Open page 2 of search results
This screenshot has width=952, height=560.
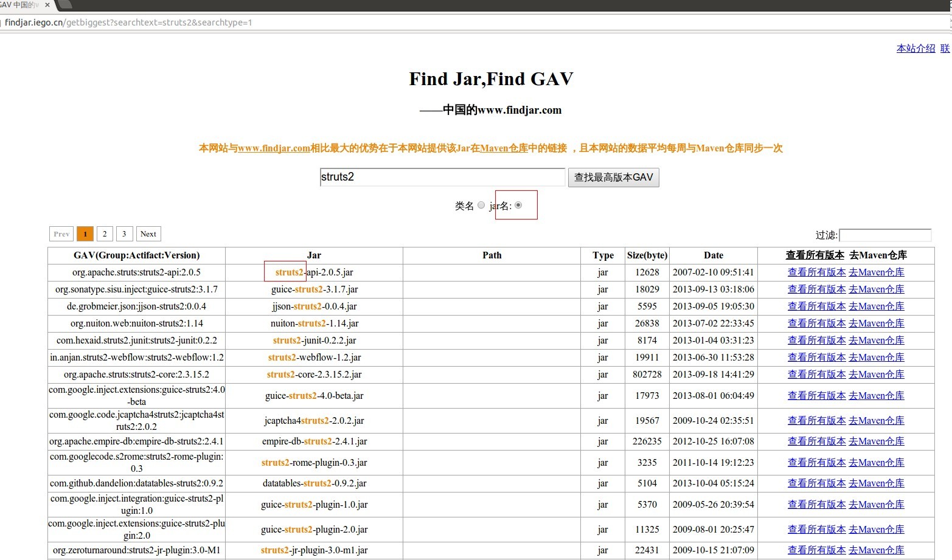[x=105, y=233]
